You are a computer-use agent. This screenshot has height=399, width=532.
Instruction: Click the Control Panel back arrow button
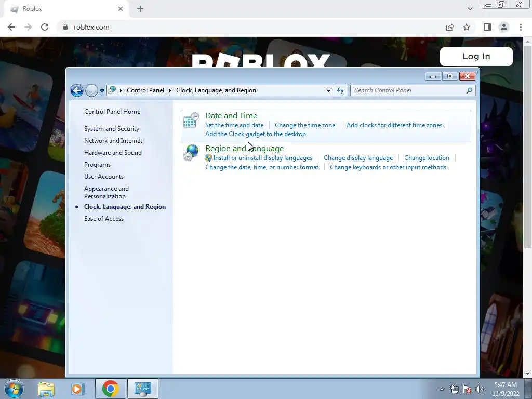pos(77,90)
